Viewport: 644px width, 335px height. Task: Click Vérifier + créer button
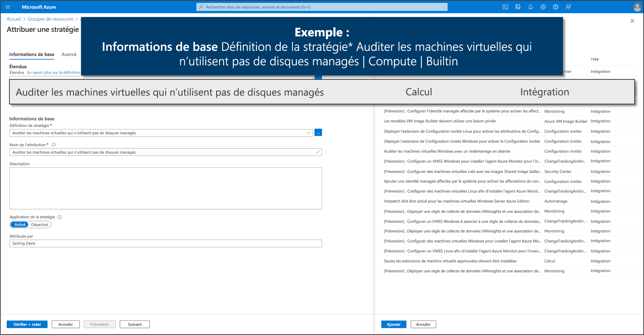click(x=27, y=324)
